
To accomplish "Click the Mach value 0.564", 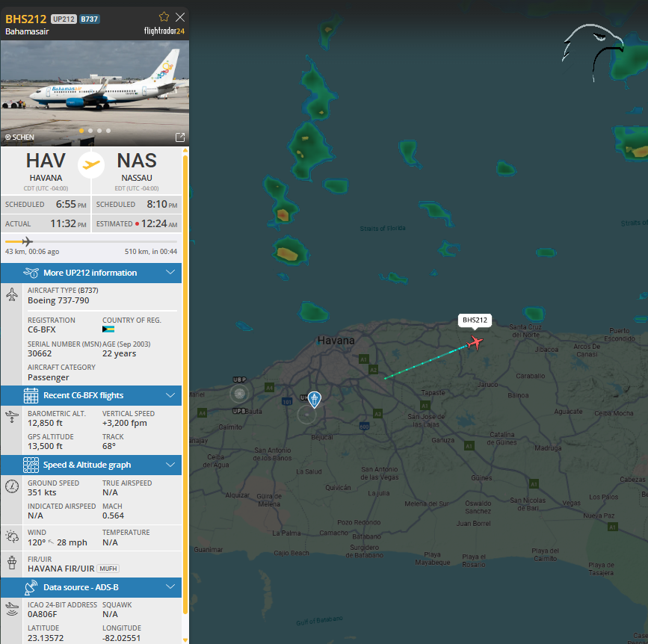I will pyautogui.click(x=114, y=515).
